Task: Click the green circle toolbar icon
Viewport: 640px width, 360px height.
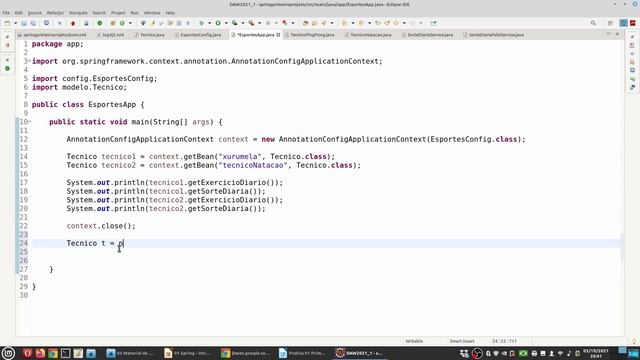Action: tap(100, 23)
